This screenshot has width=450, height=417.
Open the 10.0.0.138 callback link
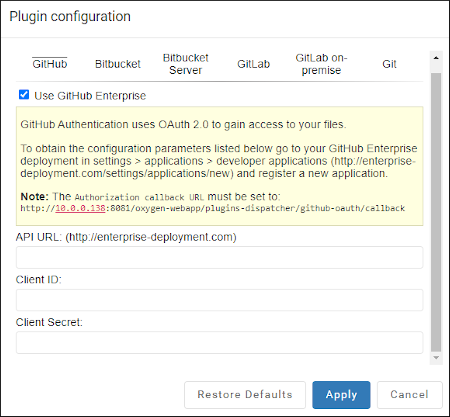click(80, 208)
